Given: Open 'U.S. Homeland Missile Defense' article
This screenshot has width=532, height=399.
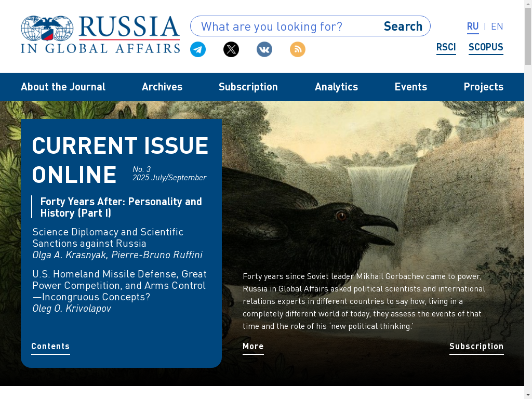Looking at the screenshot, I should pyautogui.click(x=119, y=285).
